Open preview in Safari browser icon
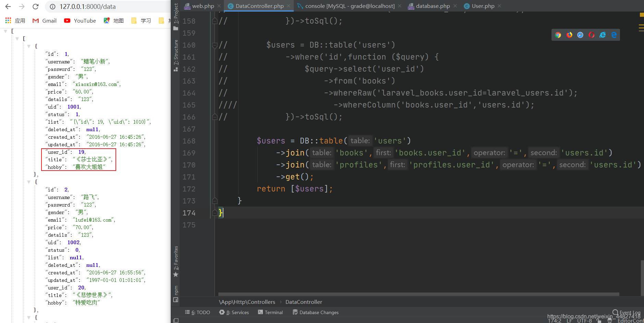 click(580, 35)
